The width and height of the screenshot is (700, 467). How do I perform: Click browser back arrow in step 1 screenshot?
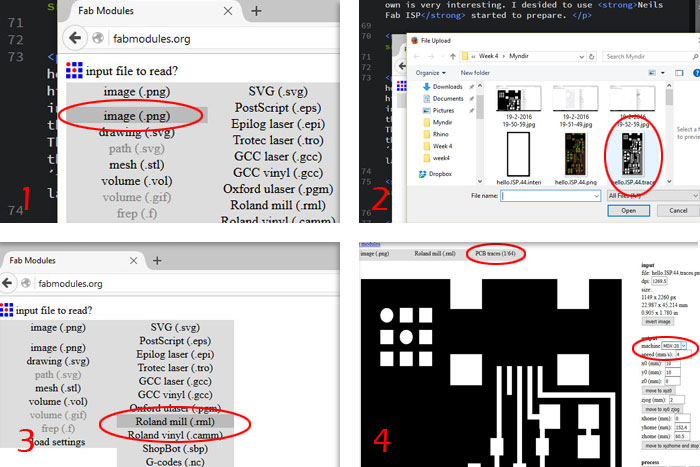tap(75, 38)
